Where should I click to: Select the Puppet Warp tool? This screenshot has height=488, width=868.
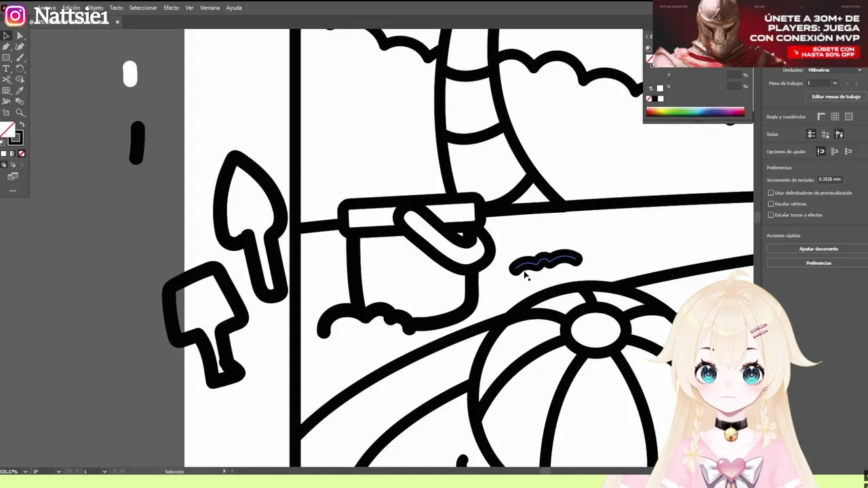[x=5, y=101]
